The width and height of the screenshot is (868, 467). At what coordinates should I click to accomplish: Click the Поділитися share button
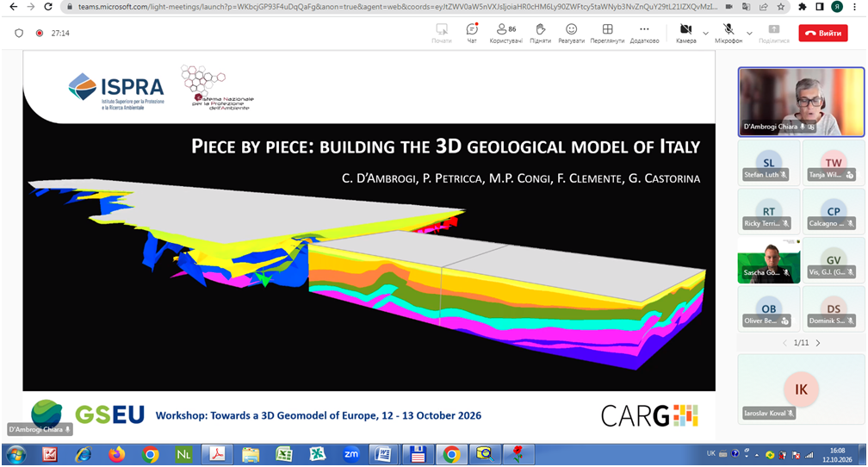pos(774,34)
